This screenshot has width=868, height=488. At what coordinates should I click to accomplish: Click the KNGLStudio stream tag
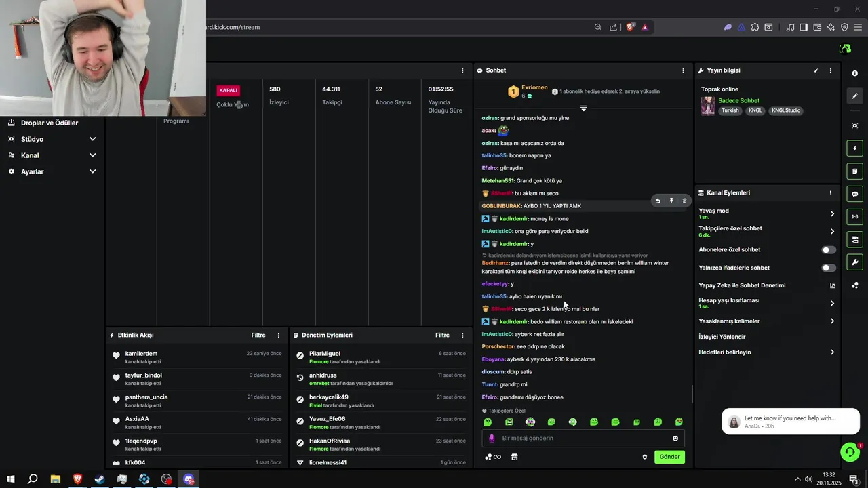click(x=786, y=110)
